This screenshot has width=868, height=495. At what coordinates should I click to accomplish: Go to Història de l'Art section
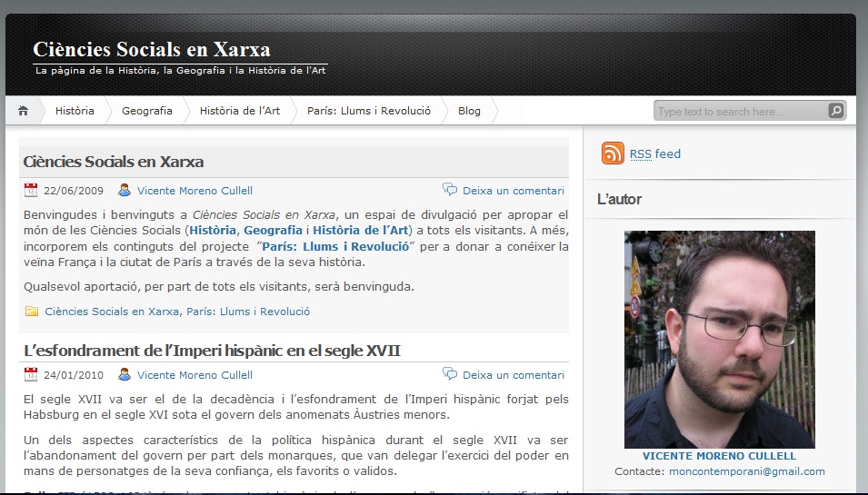(240, 111)
